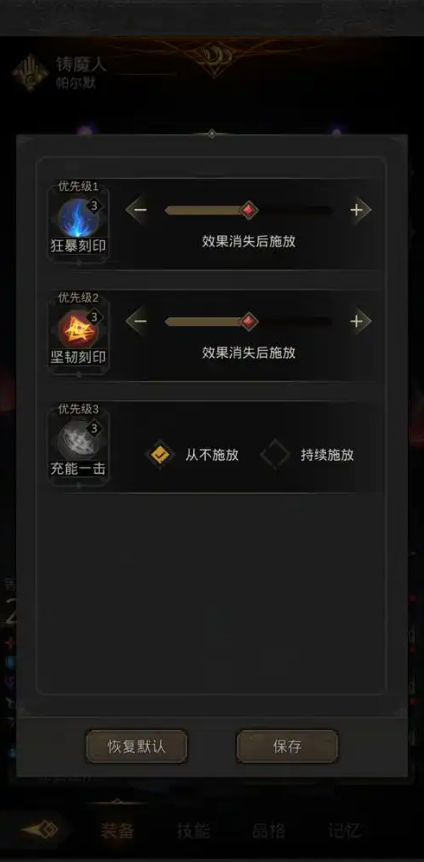Click the plus arrow for 狂暴刻印 slider
This screenshot has height=862, width=424.
click(x=357, y=210)
